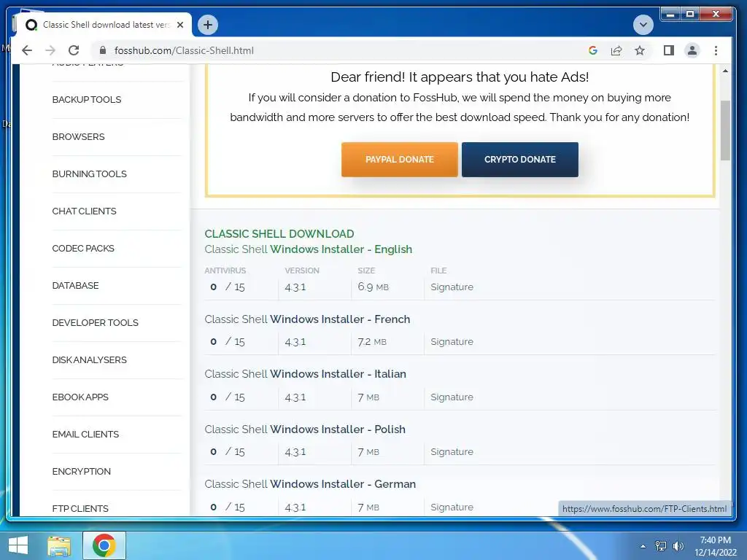747x560 pixels.
Task: Open Codec Packs category
Action: tap(83, 248)
